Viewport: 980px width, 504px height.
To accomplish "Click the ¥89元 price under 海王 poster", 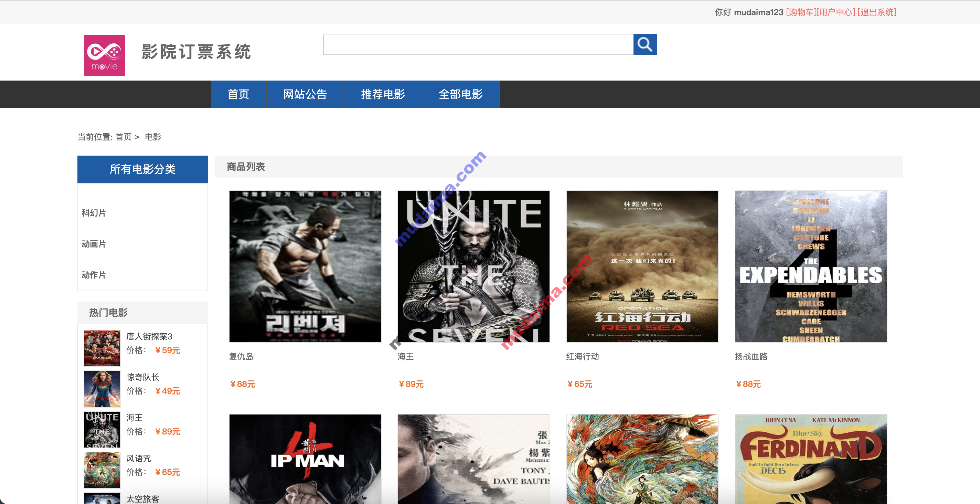I will (411, 384).
